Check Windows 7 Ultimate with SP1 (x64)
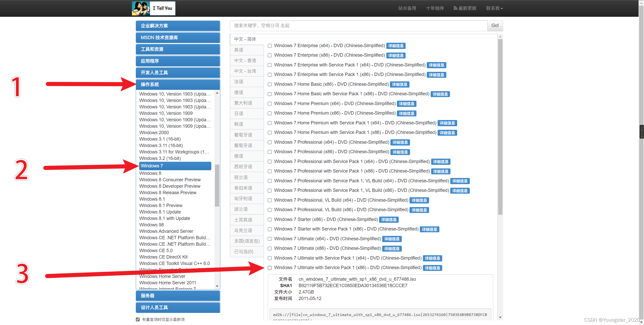Screen dimensions: 644x325 click(x=270, y=258)
